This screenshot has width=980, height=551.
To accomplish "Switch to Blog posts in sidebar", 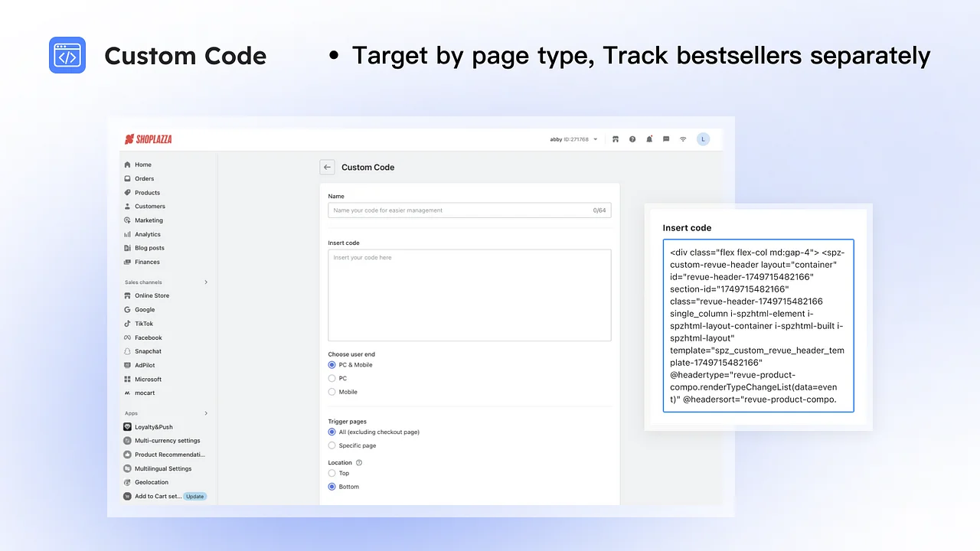I will (x=129, y=247).
